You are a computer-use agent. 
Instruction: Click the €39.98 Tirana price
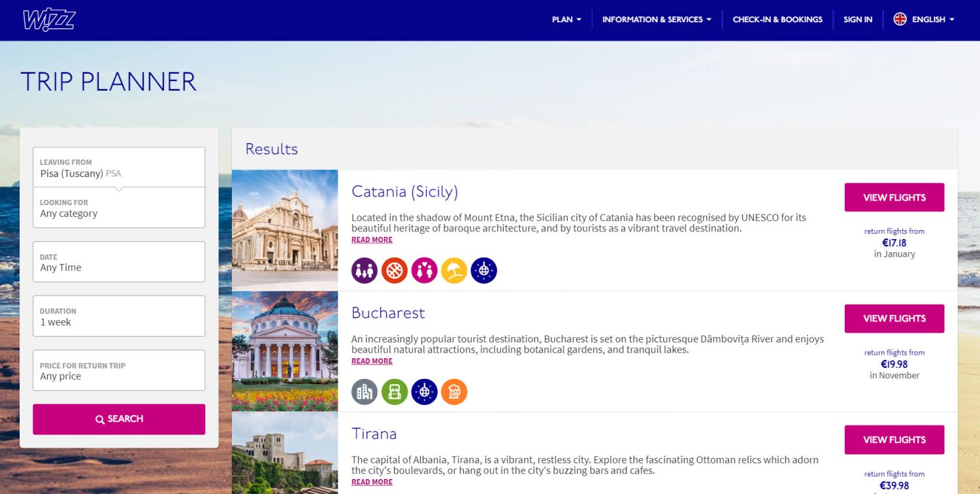click(x=894, y=486)
